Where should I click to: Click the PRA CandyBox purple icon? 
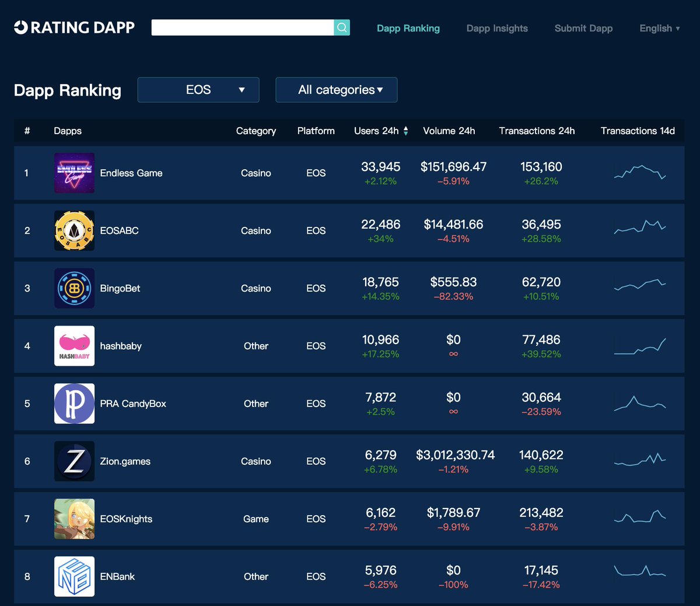pos(74,404)
